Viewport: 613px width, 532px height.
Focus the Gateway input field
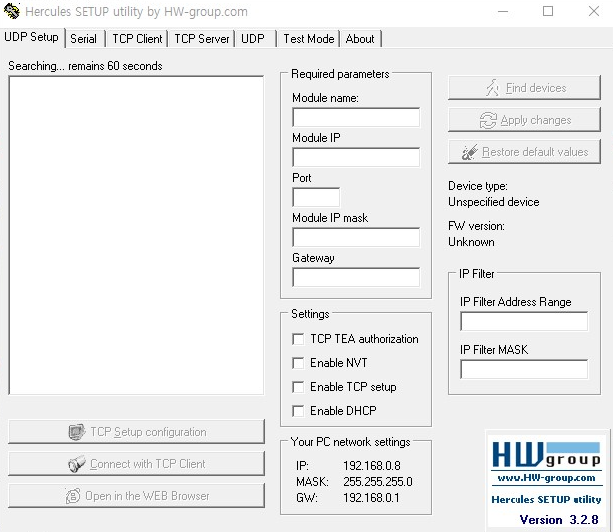[356, 277]
